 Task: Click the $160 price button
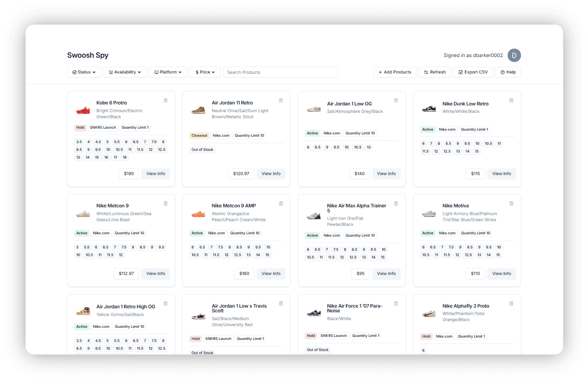(244, 274)
